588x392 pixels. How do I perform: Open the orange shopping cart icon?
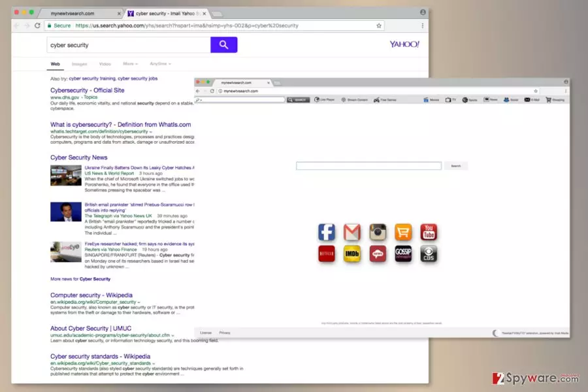tap(403, 232)
